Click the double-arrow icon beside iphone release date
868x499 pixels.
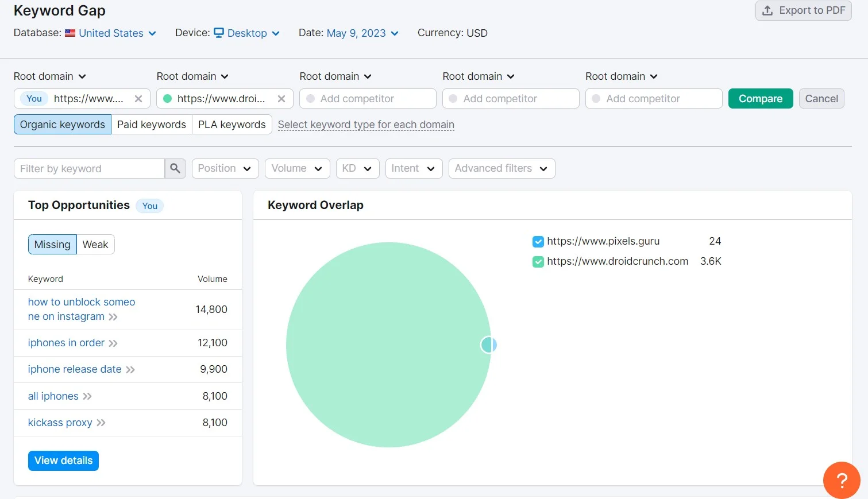pyautogui.click(x=132, y=369)
